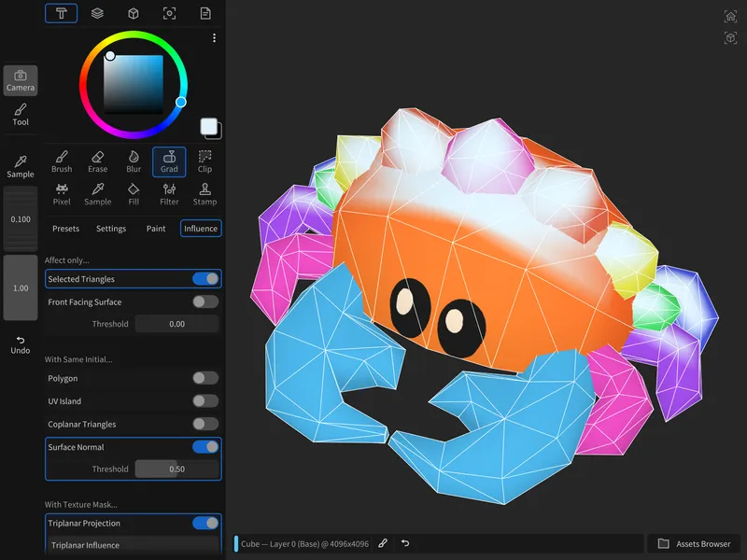The width and height of the screenshot is (747, 560).
Task: Select the Brush tool
Action: pyautogui.click(x=62, y=161)
